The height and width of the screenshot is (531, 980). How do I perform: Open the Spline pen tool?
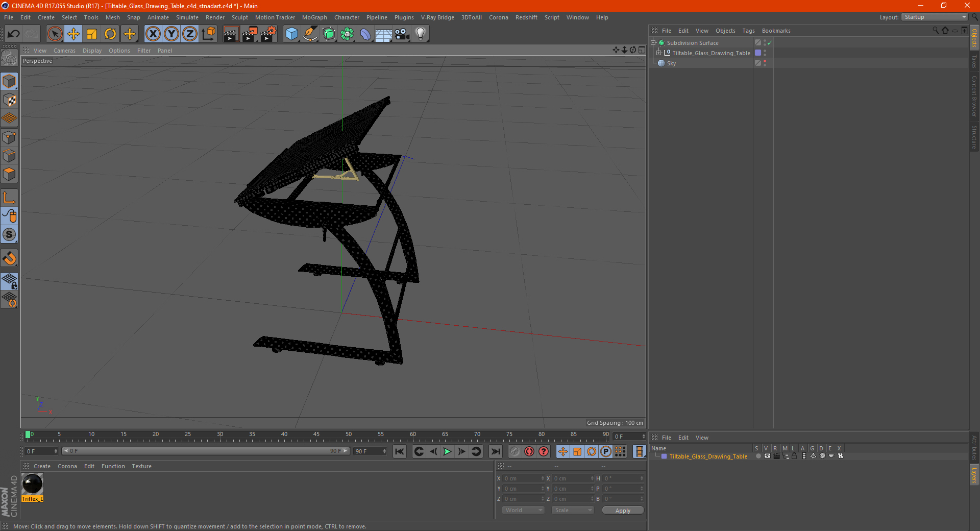click(x=310, y=34)
